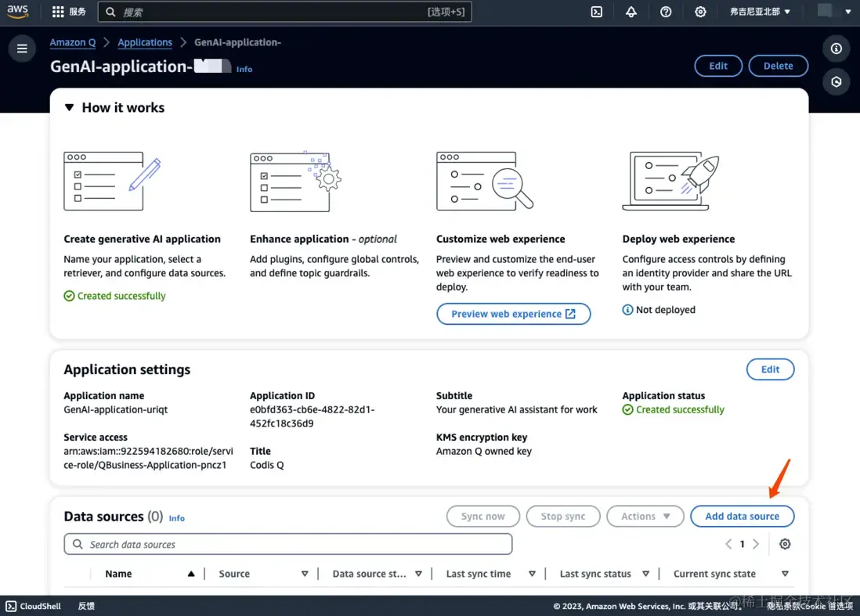Click the Codis Q title value
Image resolution: width=860 pixels, height=616 pixels.
tap(266, 465)
